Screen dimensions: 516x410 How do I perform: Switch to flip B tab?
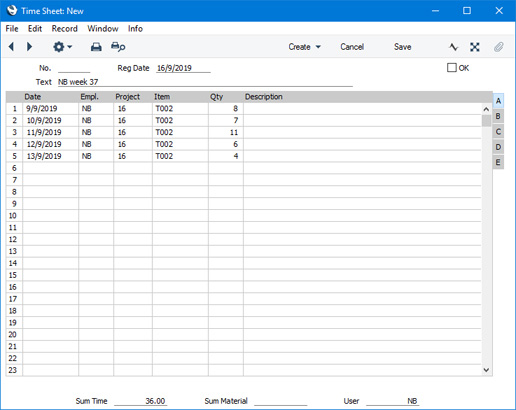click(498, 116)
